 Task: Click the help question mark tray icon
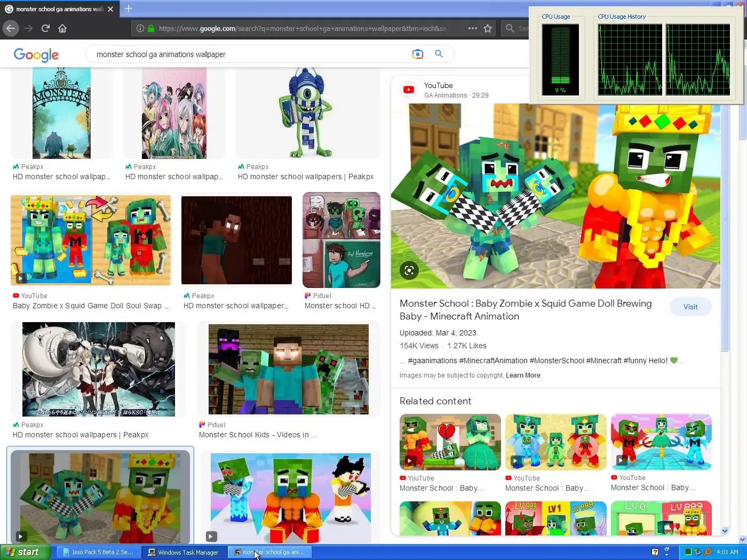click(655, 552)
